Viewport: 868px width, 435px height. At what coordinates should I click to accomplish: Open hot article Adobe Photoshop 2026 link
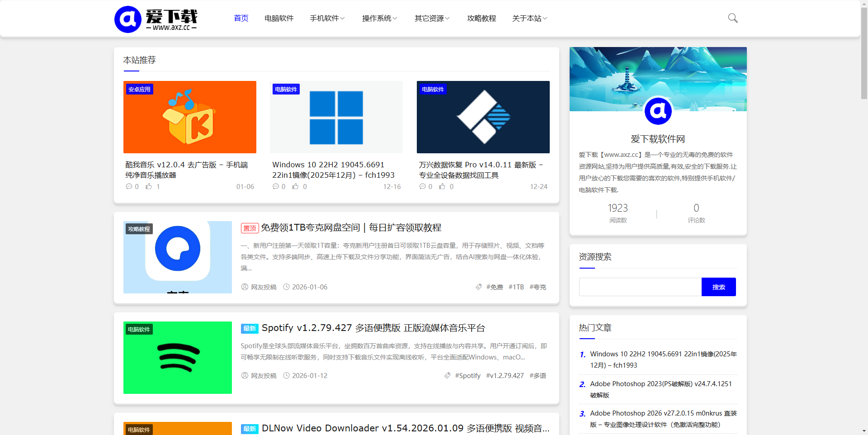click(663, 419)
